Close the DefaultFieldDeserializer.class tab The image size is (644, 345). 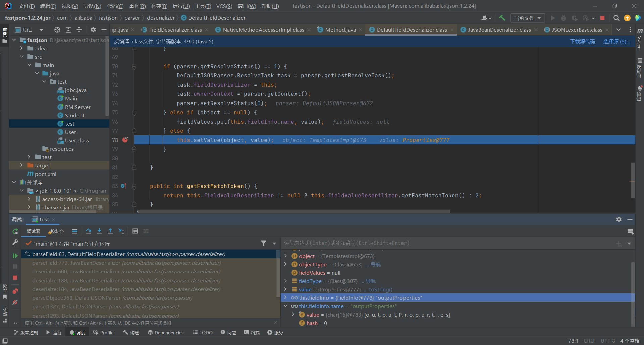[452, 30]
